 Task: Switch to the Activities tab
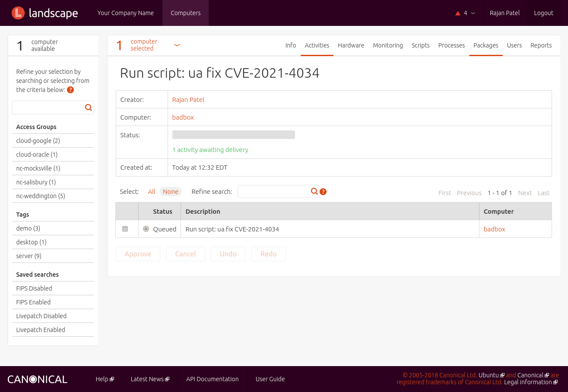point(317,45)
